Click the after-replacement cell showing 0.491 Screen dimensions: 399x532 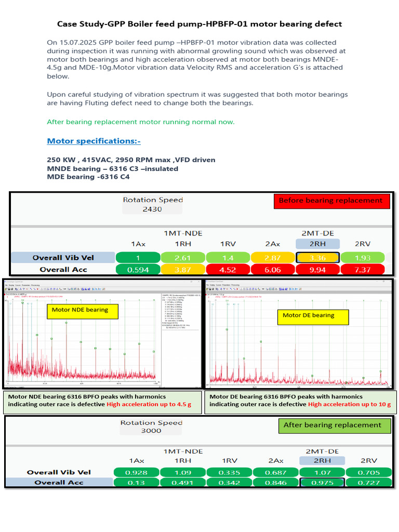pos(182,483)
